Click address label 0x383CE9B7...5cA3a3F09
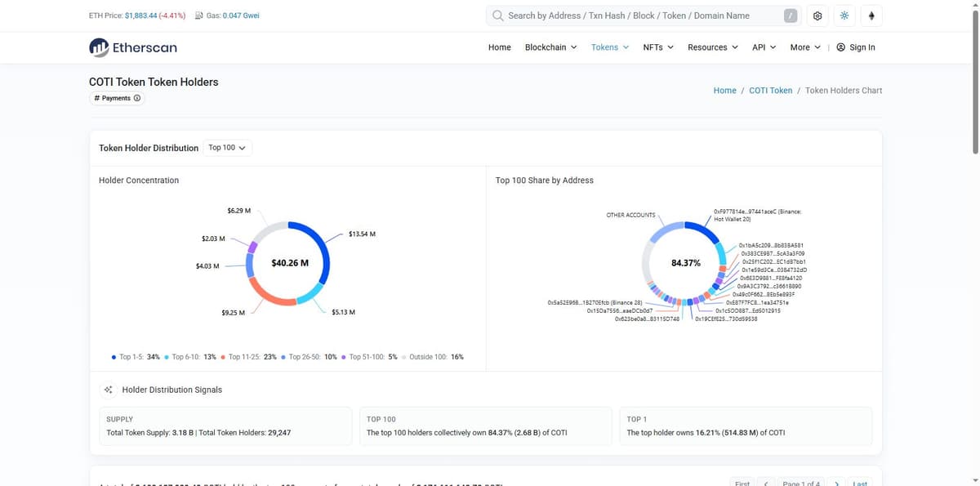 click(773, 254)
